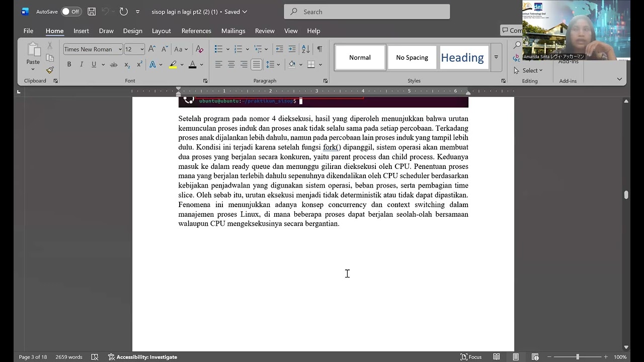Open the Numbering list dropdown arrow
Image resolution: width=644 pixels, height=362 pixels.
click(248, 49)
